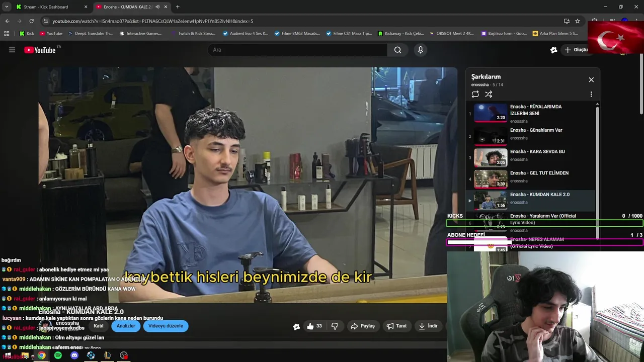Open the 'Interactive Games' bookmark
Screen dimensions: 644x362
[140, 34]
